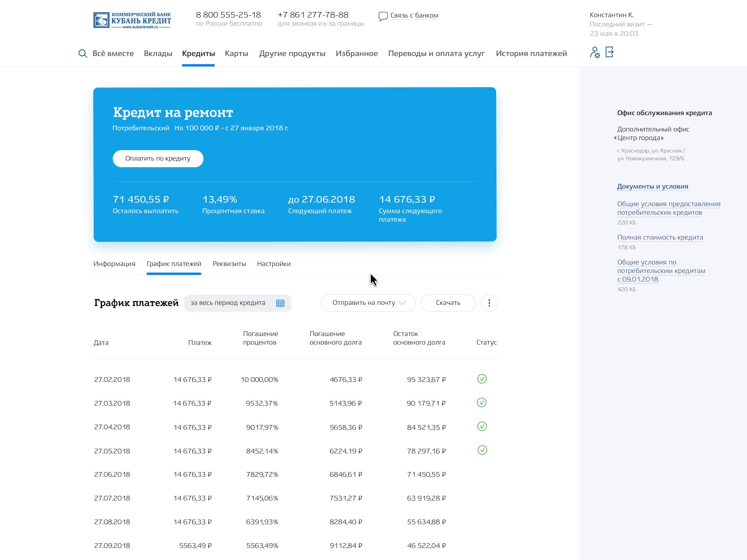Click paid status checkmark for 27.02.2018

[x=482, y=379]
